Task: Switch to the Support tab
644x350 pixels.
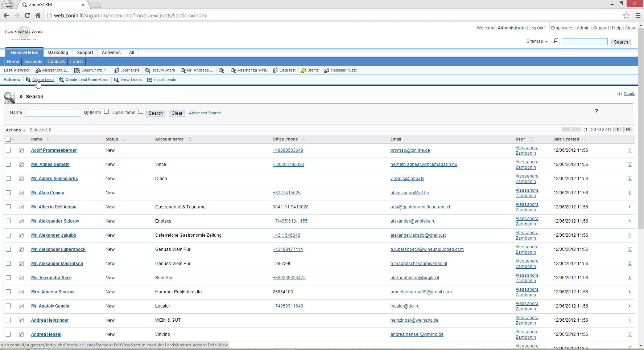Action: pos(85,53)
